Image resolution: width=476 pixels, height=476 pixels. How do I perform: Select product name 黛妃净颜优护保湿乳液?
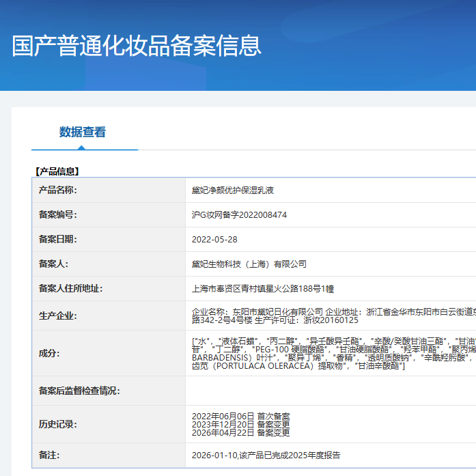233,191
